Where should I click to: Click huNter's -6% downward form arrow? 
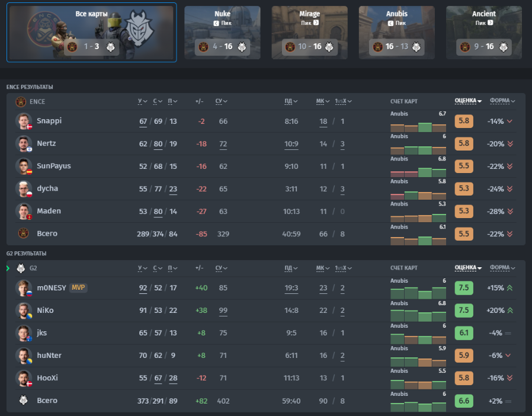point(508,356)
